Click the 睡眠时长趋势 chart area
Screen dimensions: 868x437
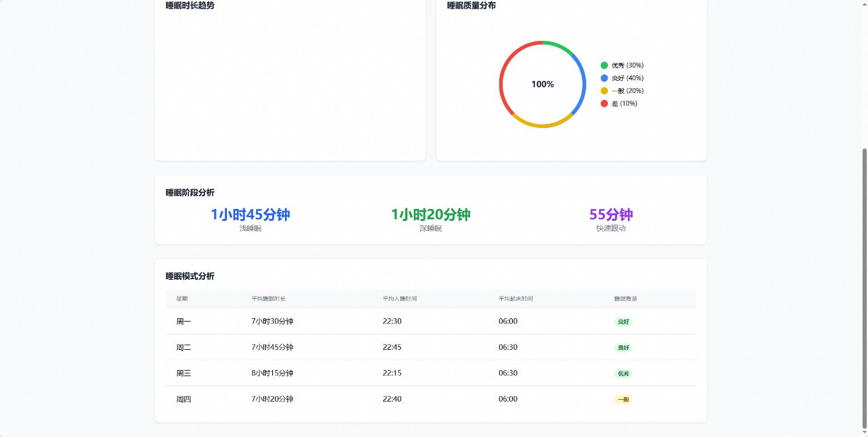tap(290, 84)
